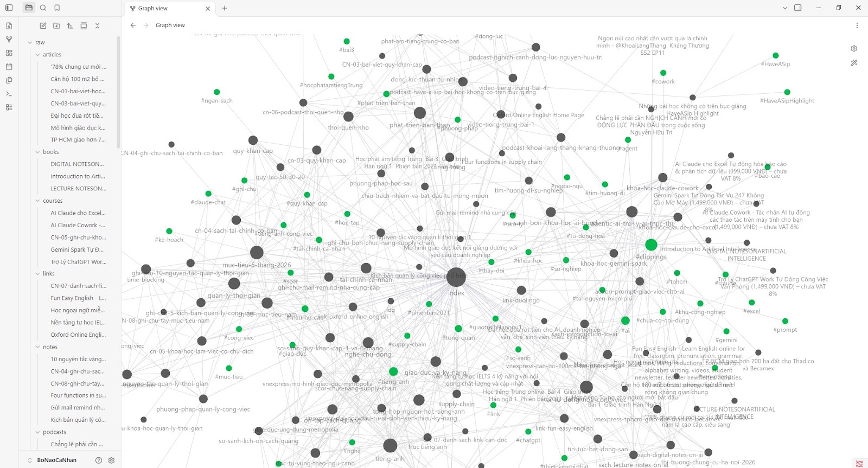
Task: Open today's daily note calendar icon
Action: 9,67
